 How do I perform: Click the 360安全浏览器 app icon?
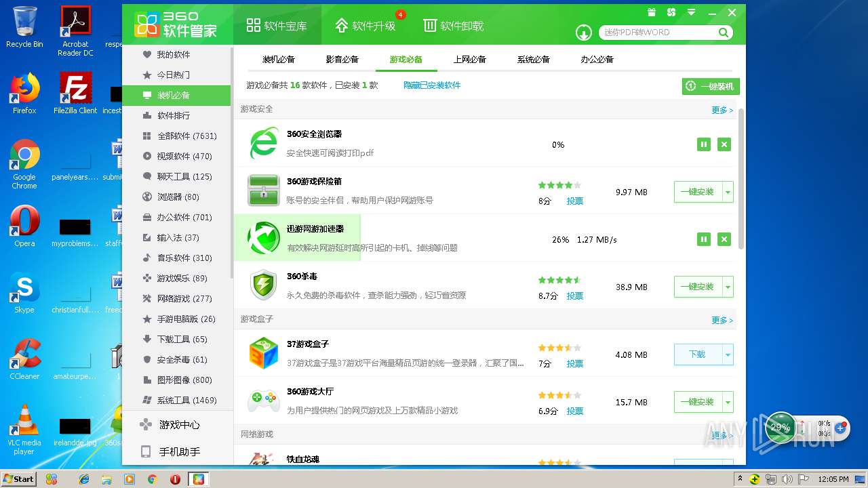(x=264, y=143)
